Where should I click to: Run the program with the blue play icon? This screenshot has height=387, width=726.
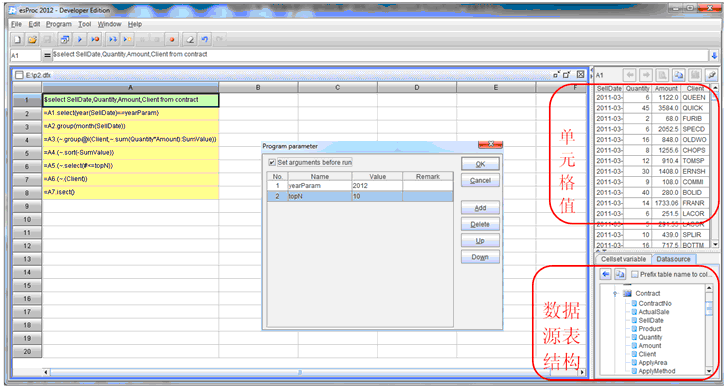click(80, 40)
